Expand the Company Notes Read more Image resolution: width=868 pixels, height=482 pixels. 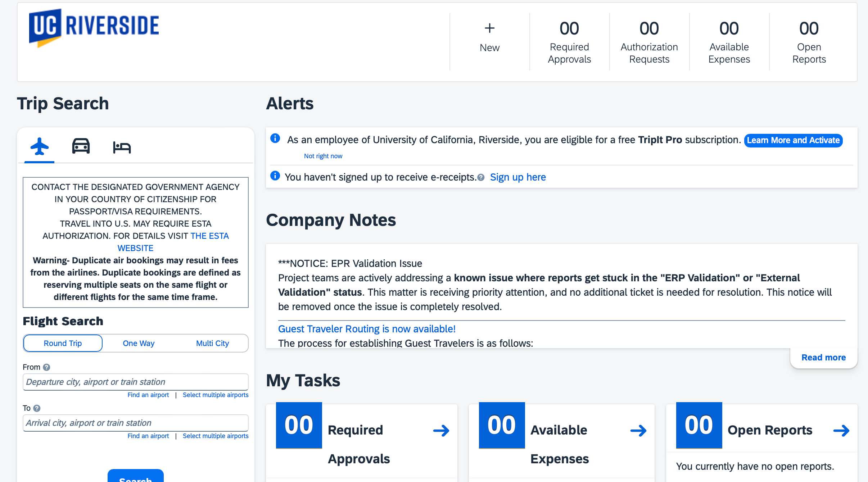pos(824,357)
